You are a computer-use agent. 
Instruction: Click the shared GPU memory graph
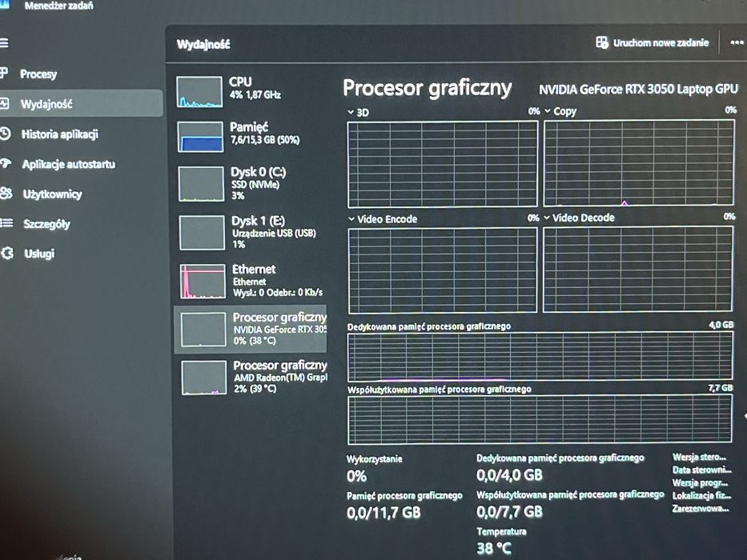tap(540, 419)
